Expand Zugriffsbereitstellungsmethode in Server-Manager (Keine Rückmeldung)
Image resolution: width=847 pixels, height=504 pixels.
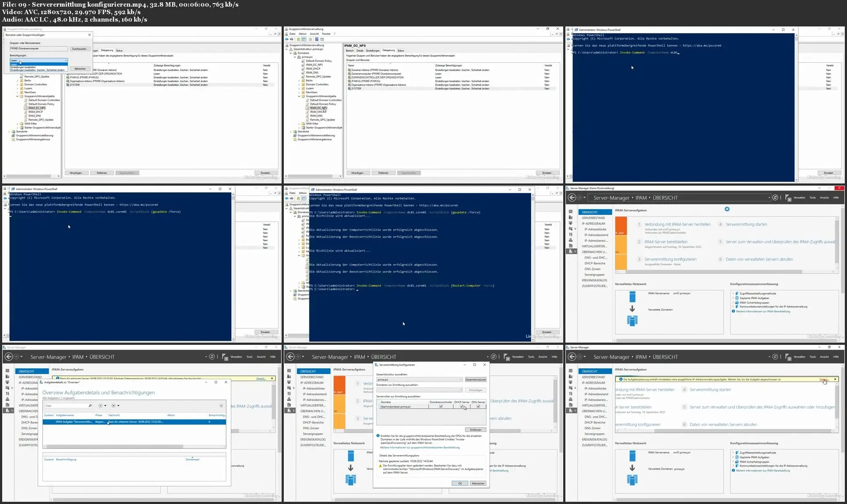(733, 294)
